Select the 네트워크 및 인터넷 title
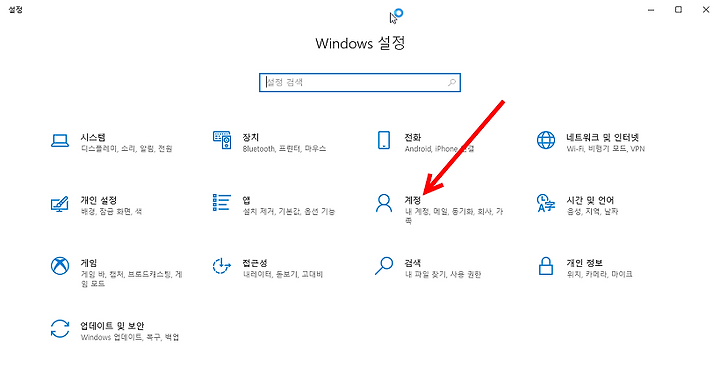720x367 pixels. pos(602,137)
